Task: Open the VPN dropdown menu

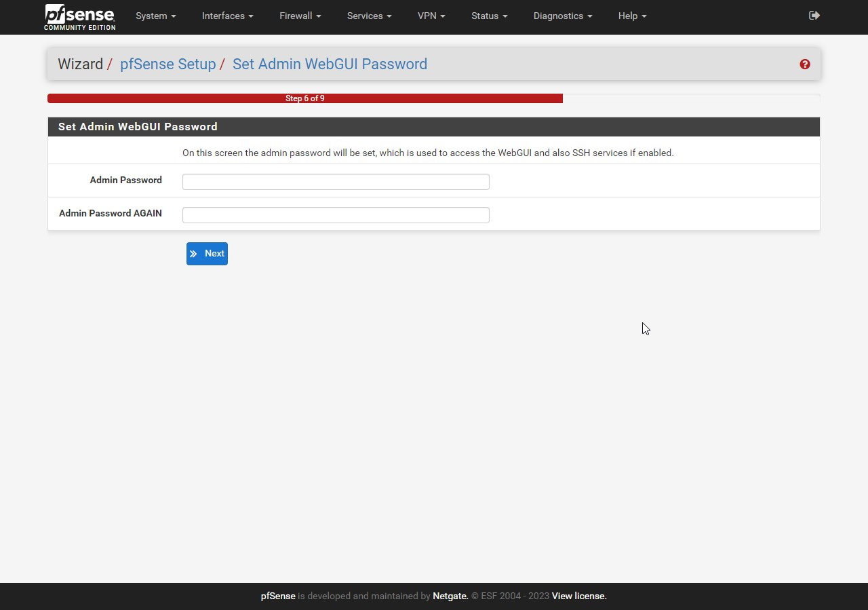Action: click(x=431, y=16)
